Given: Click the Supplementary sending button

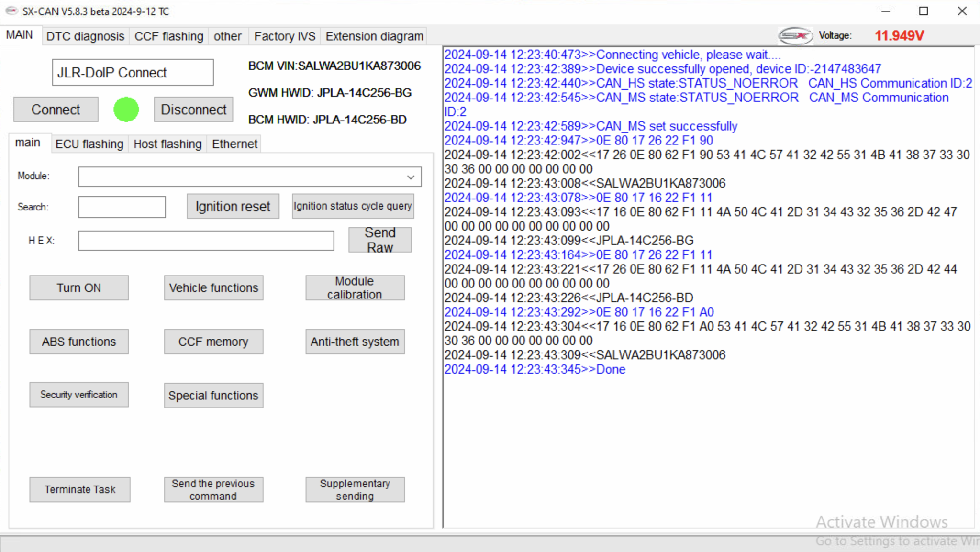Looking at the screenshot, I should [x=355, y=489].
